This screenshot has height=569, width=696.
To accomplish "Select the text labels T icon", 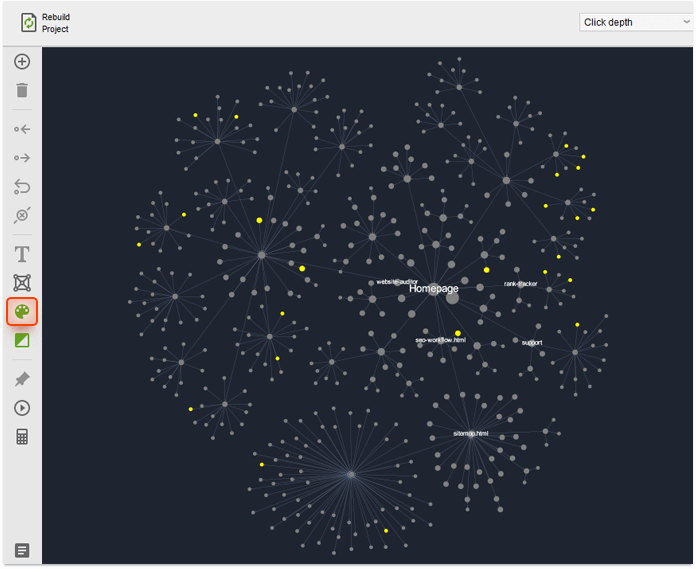I will [22, 254].
